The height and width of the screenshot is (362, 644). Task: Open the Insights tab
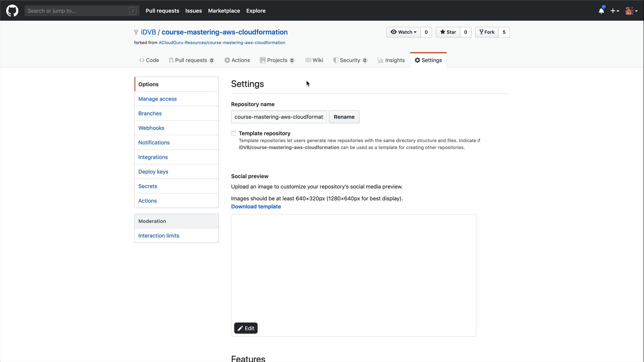pyautogui.click(x=391, y=60)
